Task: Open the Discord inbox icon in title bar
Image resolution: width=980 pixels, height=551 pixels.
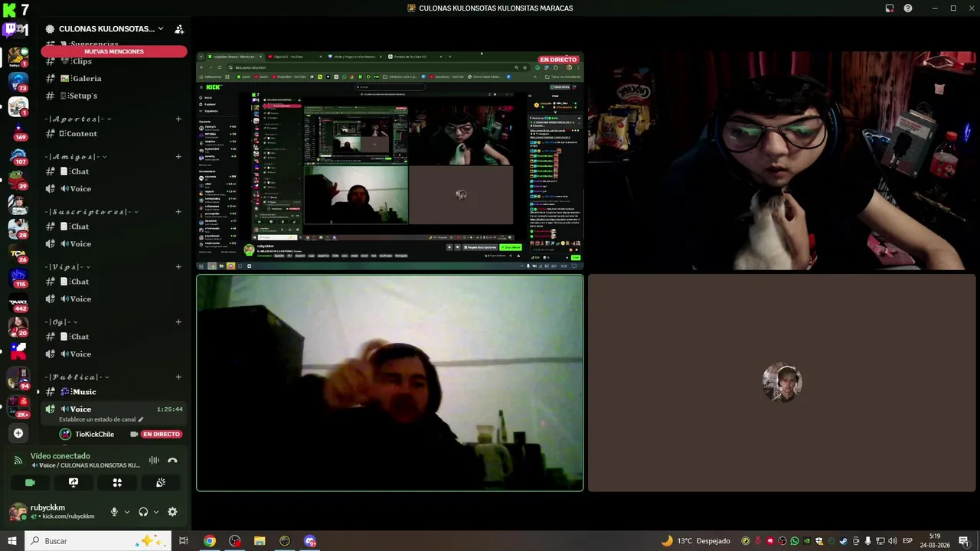Action: (x=890, y=8)
